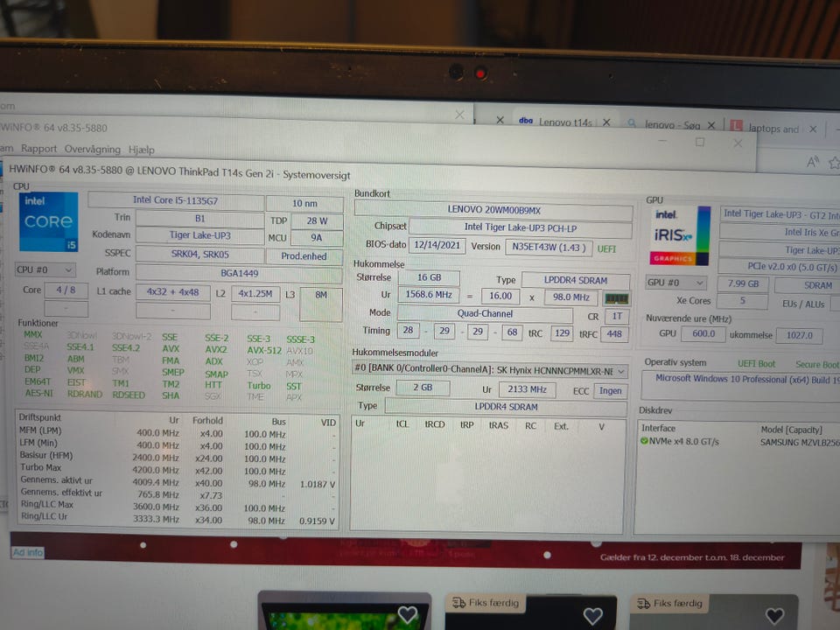Click the BGA1449 platform field
This screenshot has height=630, width=840.
click(x=239, y=274)
